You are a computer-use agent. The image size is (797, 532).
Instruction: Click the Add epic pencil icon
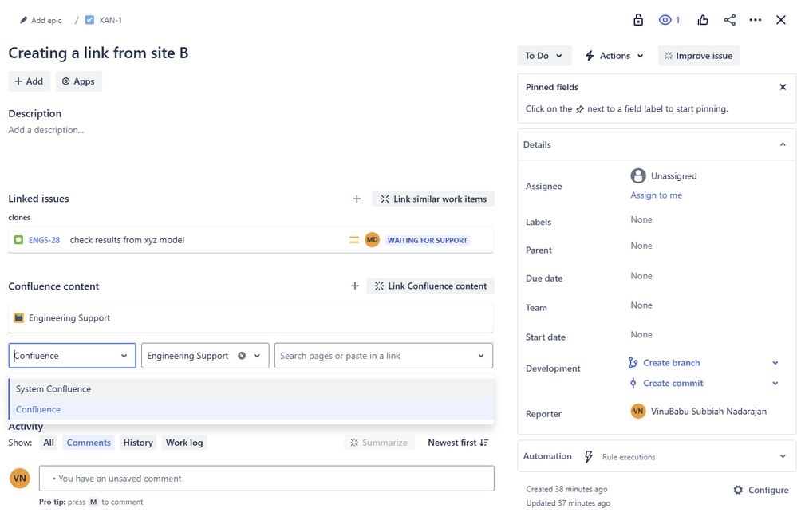pos(23,20)
